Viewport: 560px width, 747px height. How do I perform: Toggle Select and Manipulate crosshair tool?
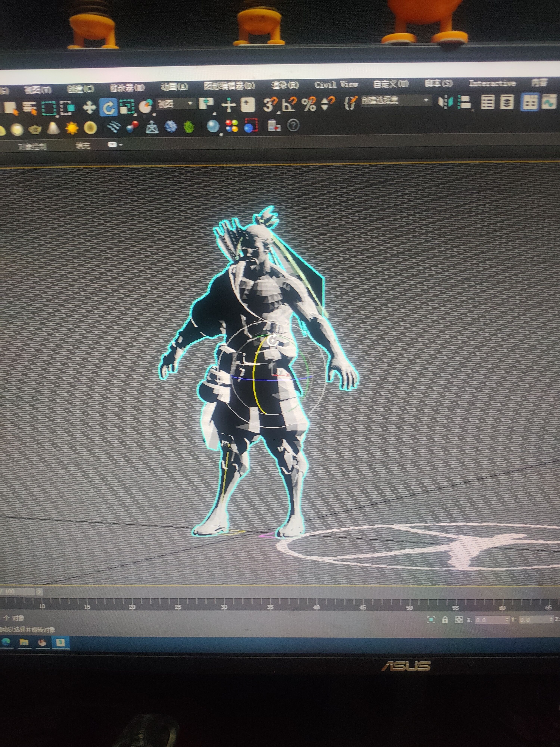point(228,105)
